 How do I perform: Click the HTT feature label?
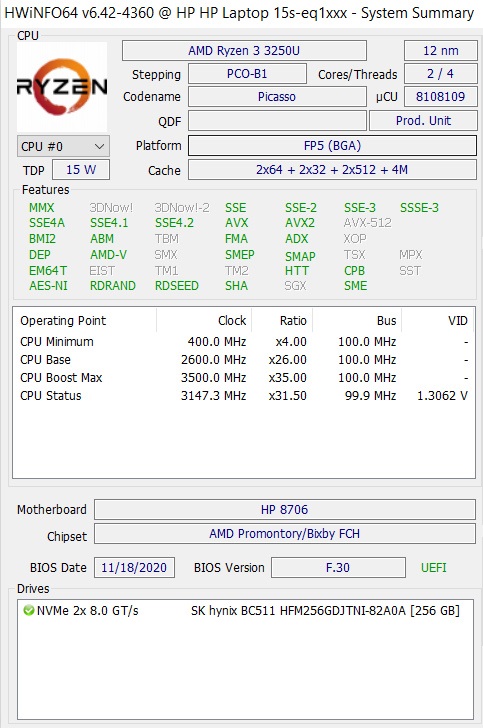coord(297,271)
